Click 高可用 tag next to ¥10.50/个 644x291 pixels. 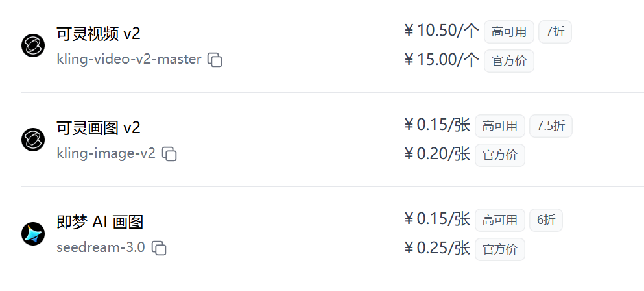[x=509, y=32]
